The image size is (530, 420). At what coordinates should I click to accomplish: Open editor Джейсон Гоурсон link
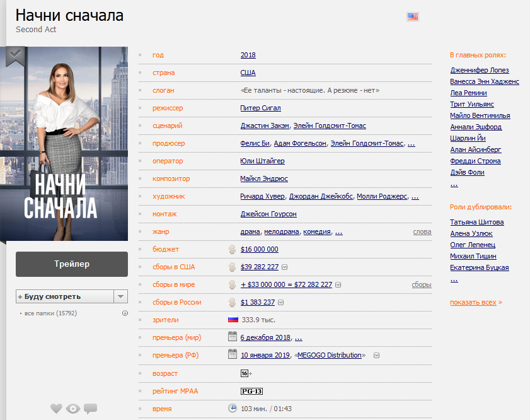268,214
